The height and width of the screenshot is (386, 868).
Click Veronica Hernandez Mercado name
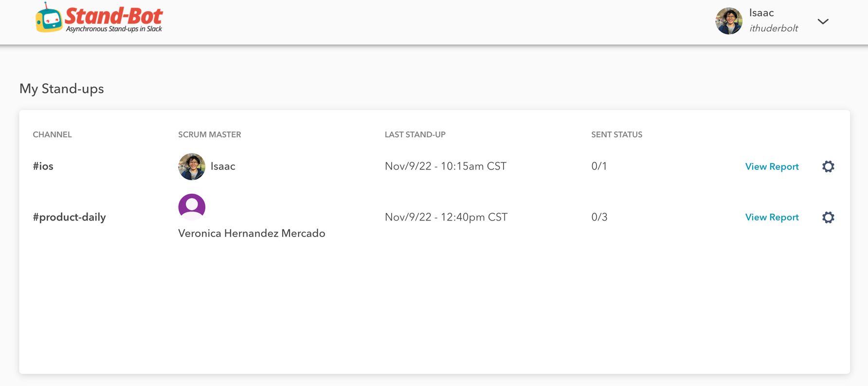[x=252, y=233]
